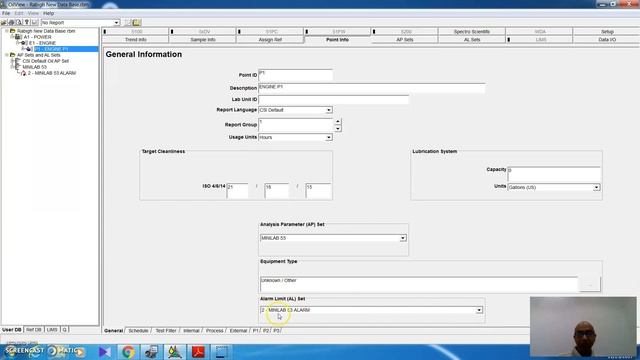Click the AL Sets button
Screen dimensions: 640x360
tap(472, 40)
